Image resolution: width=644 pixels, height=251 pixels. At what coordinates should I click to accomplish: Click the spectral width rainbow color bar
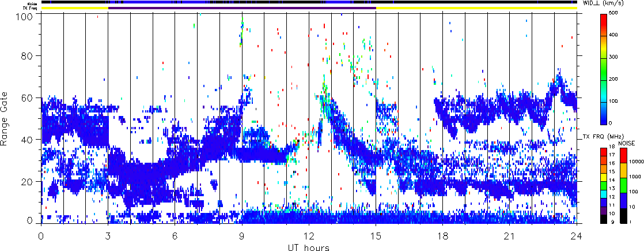click(603, 69)
